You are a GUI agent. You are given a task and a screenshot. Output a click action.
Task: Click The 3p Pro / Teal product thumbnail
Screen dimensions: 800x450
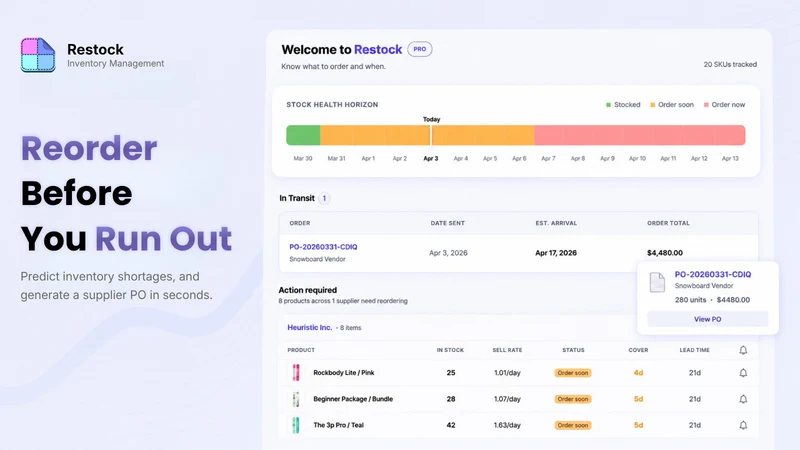point(296,425)
